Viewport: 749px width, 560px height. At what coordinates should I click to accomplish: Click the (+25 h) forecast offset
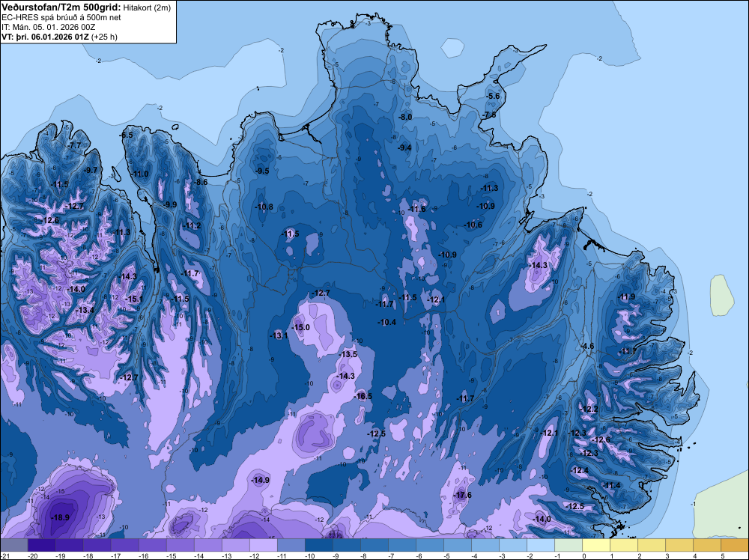[x=104, y=36]
